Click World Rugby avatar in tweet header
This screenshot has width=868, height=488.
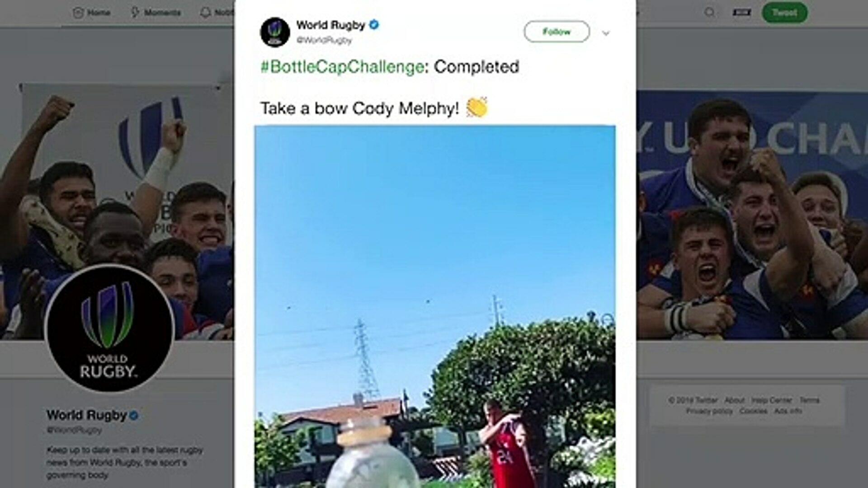tap(275, 32)
